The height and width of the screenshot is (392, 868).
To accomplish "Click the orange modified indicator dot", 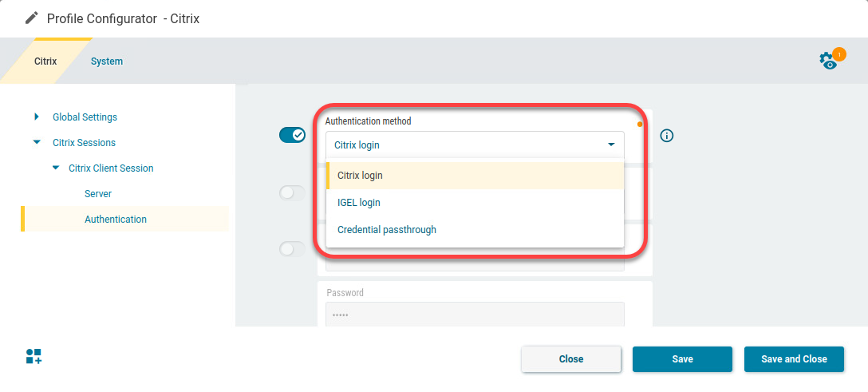I will click(640, 125).
